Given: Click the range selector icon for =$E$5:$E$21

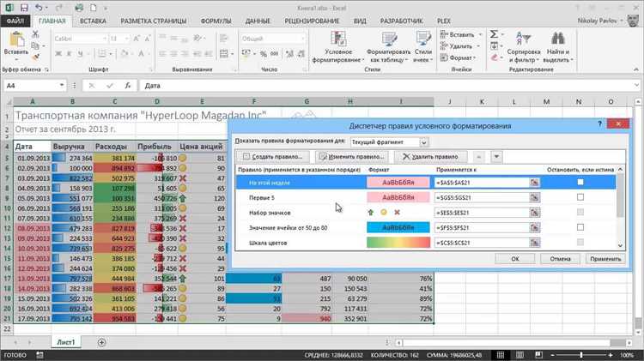Looking at the screenshot, I should (x=534, y=213).
